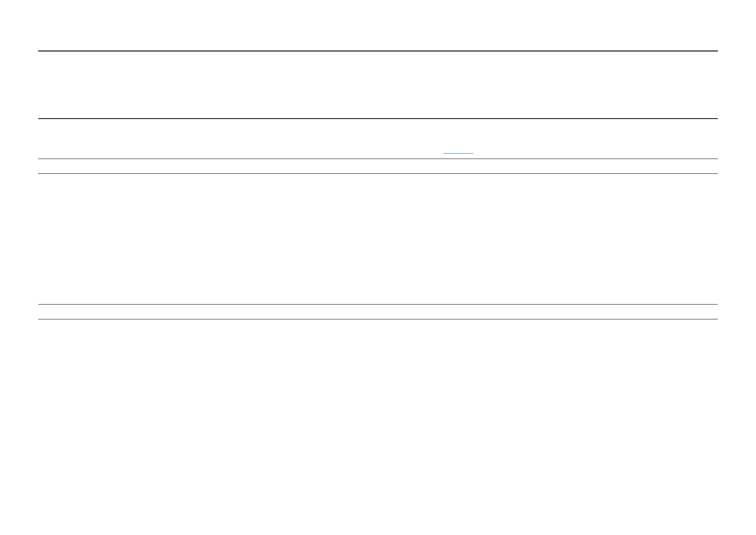Screen dimensions: 756x535
Task: Click the narrow empty row beneath the blue underline
Action: (378, 166)
